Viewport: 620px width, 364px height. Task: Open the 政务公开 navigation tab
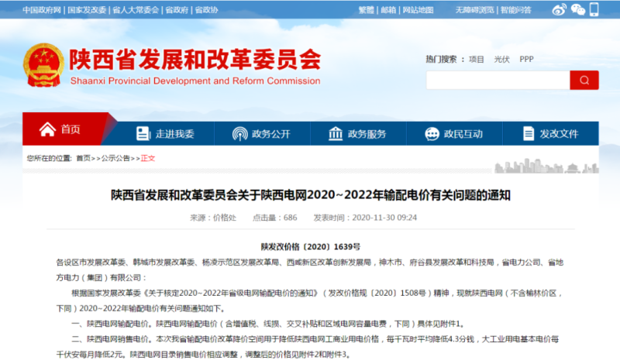pos(262,133)
